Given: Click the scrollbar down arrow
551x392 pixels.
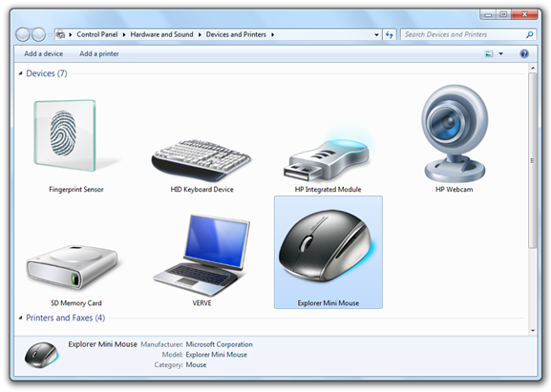Looking at the screenshot, I should coord(533,330).
